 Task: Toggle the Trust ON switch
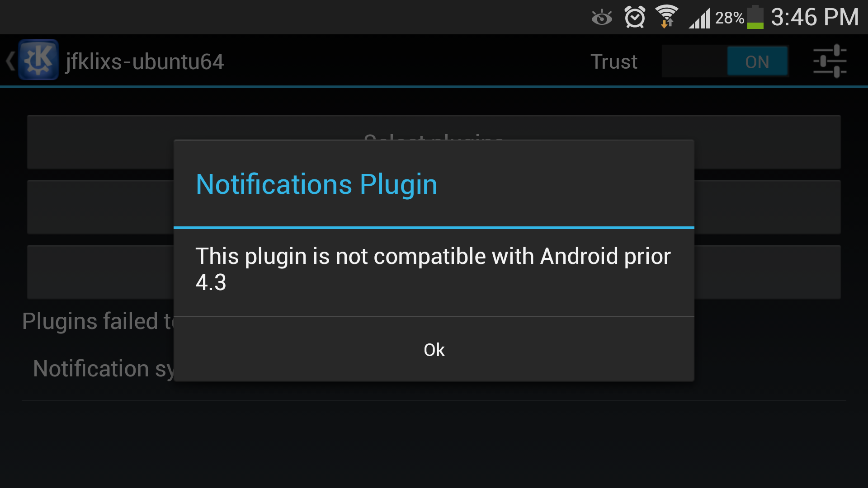[x=725, y=61]
